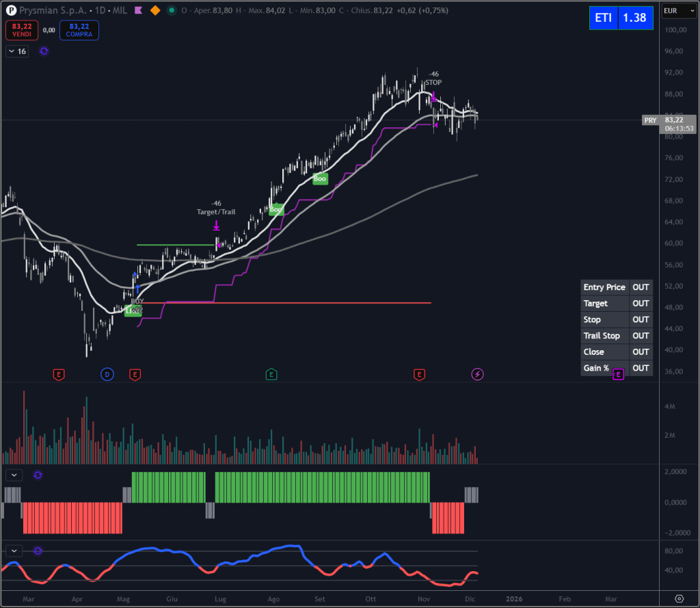Toggle the ETI indicator box in the top right

[603, 18]
